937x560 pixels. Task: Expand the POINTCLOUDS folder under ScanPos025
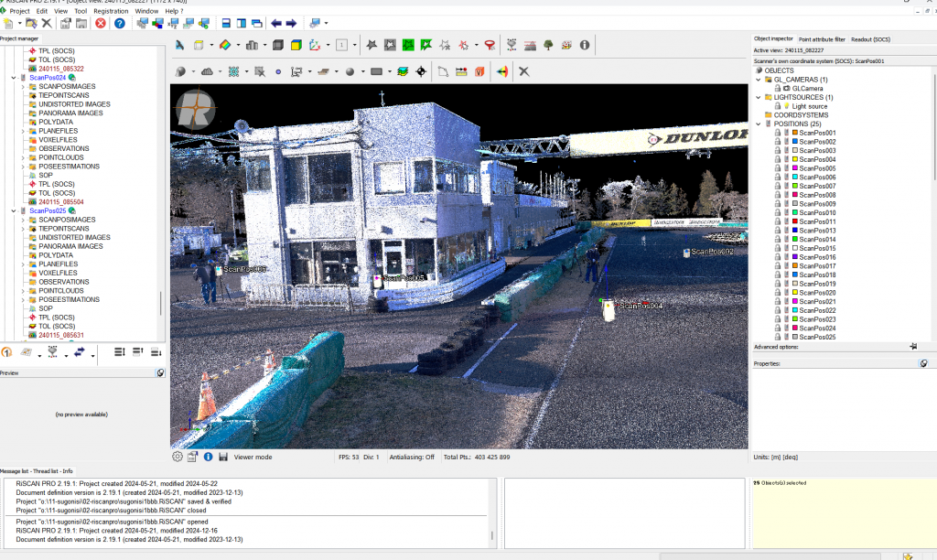pyautogui.click(x=22, y=291)
